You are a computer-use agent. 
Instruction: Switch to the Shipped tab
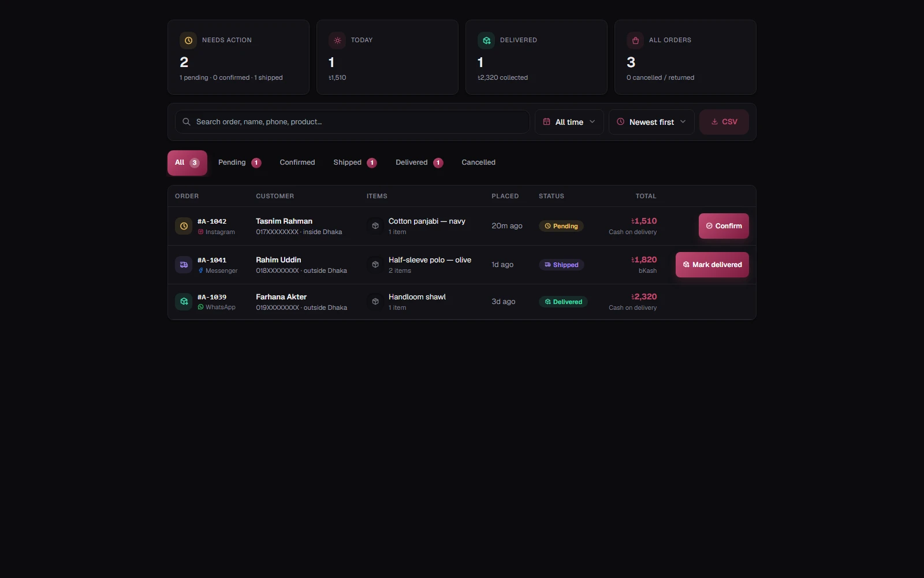355,162
